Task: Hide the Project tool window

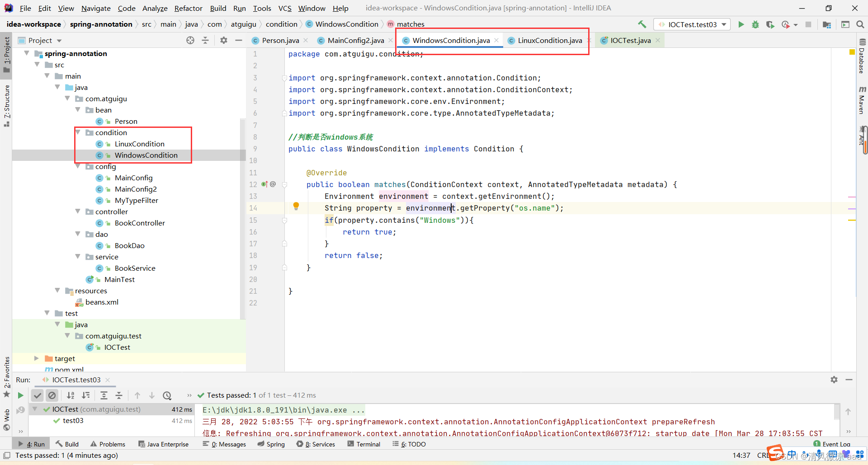Action: [239, 40]
